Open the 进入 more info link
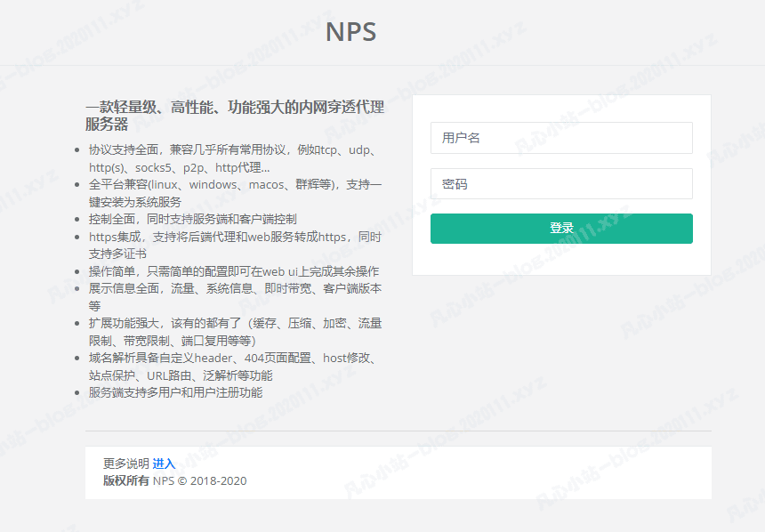This screenshot has height=532, width=765. (164, 463)
